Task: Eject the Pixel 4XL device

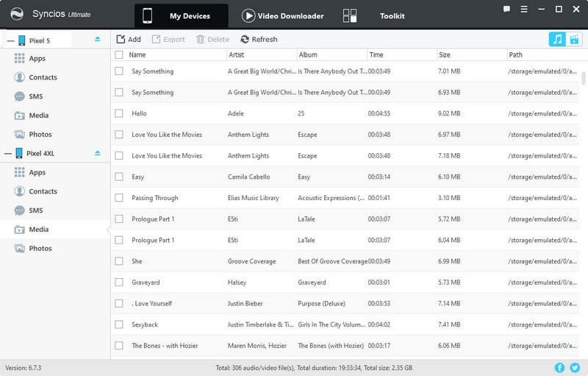Action: pos(98,153)
